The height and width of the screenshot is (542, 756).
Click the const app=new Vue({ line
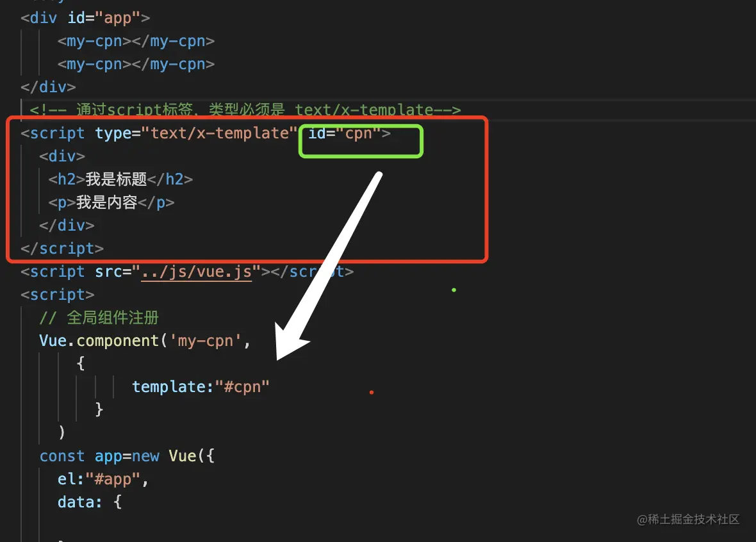pos(127,456)
